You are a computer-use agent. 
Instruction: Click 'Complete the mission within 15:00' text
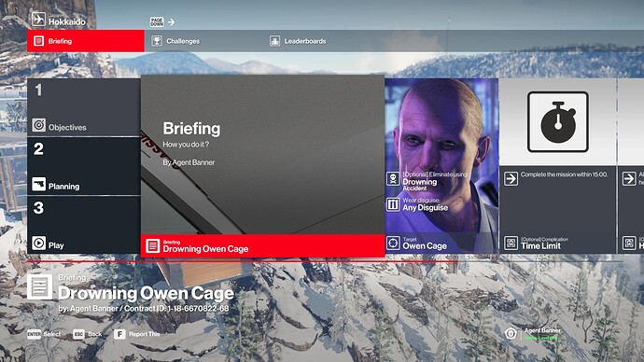coord(564,174)
